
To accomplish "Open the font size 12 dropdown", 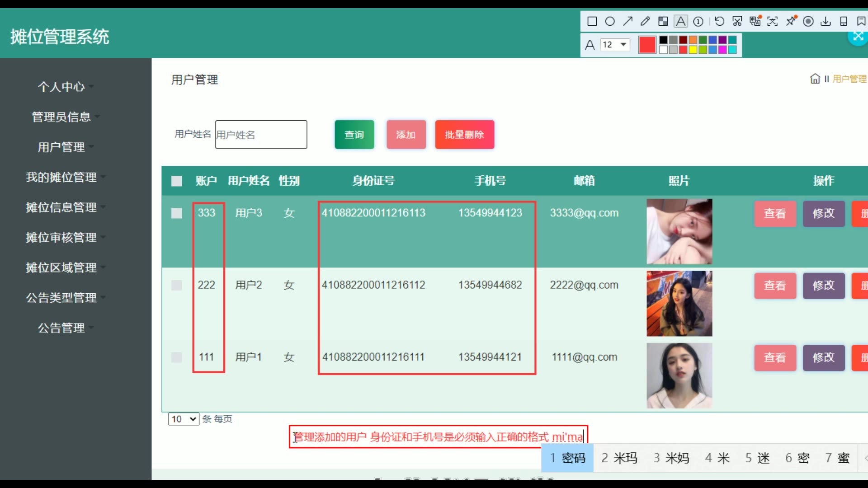I will click(615, 44).
